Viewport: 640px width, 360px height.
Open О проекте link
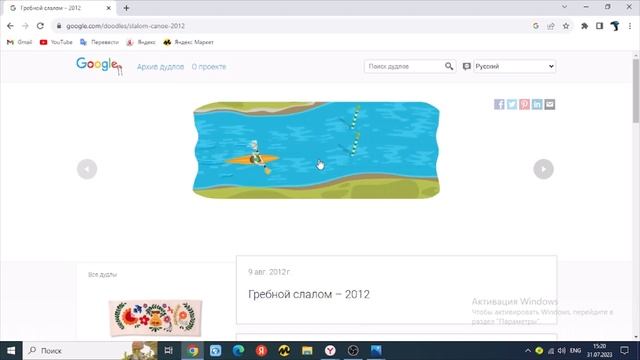click(209, 67)
